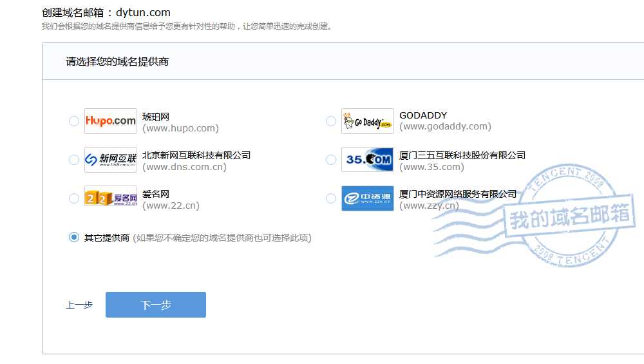Go back via 上一步 link
Screen dimensions: 644x364
[79, 305]
